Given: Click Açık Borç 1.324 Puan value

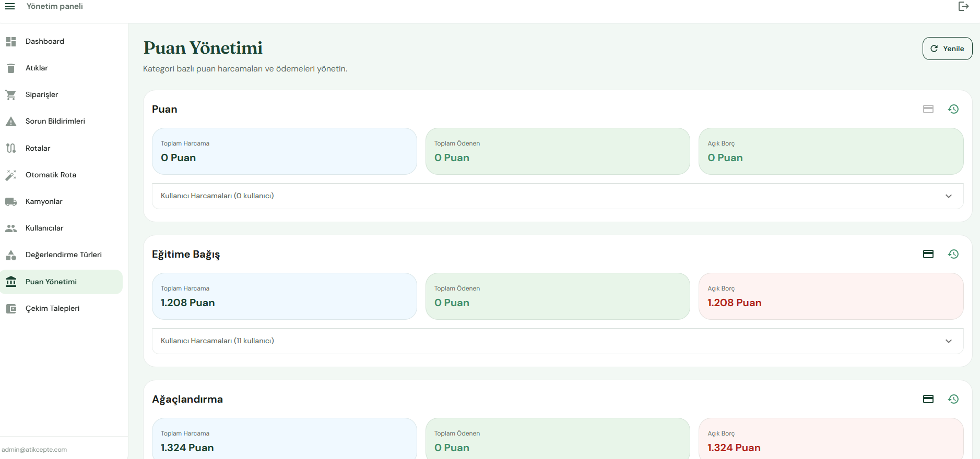Looking at the screenshot, I should click(734, 448).
